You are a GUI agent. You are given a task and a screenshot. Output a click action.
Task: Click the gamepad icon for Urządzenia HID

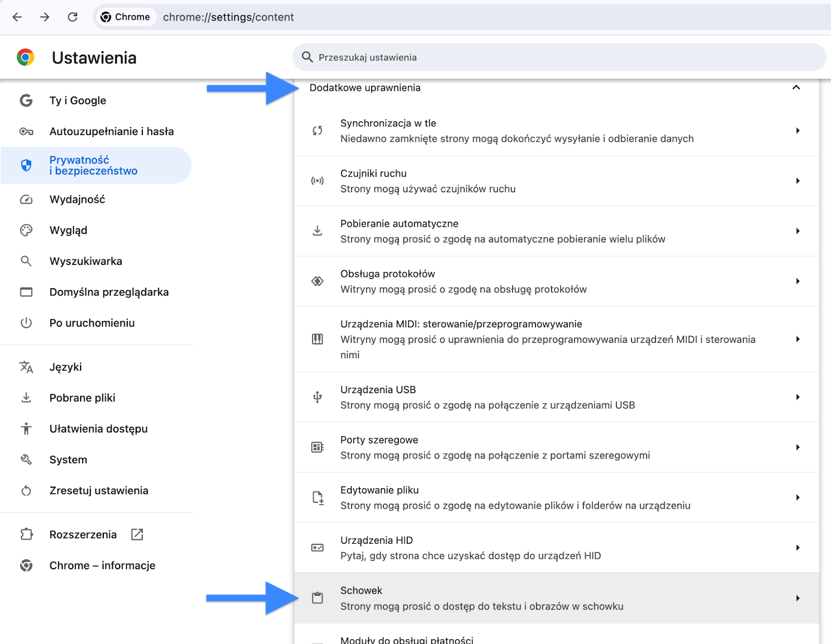[317, 547]
